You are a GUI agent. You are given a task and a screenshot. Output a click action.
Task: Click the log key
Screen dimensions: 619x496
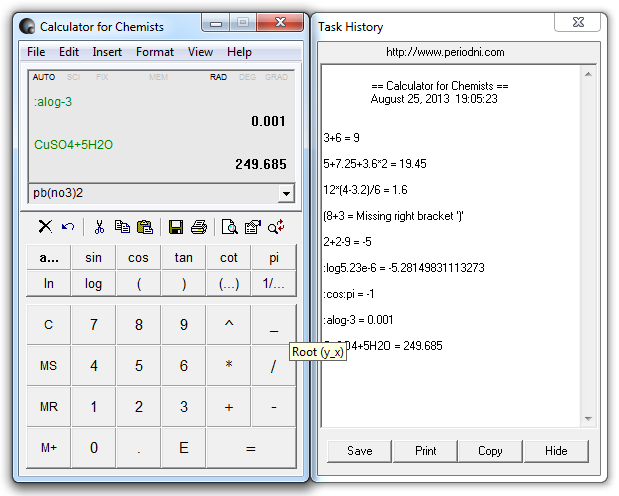tap(94, 283)
